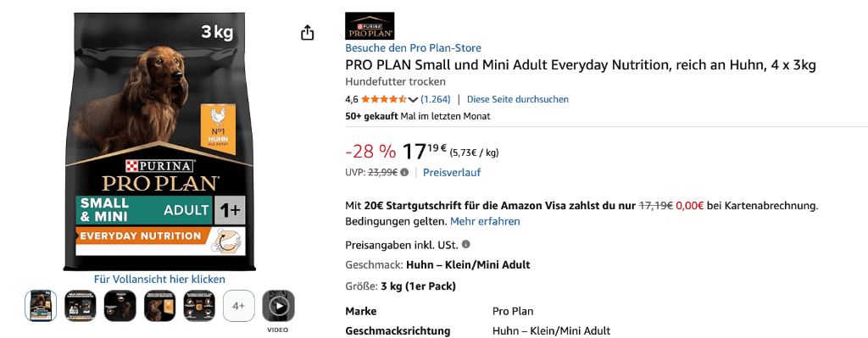Select the fifth product thumbnail
868x338 pixels.
[x=199, y=306]
